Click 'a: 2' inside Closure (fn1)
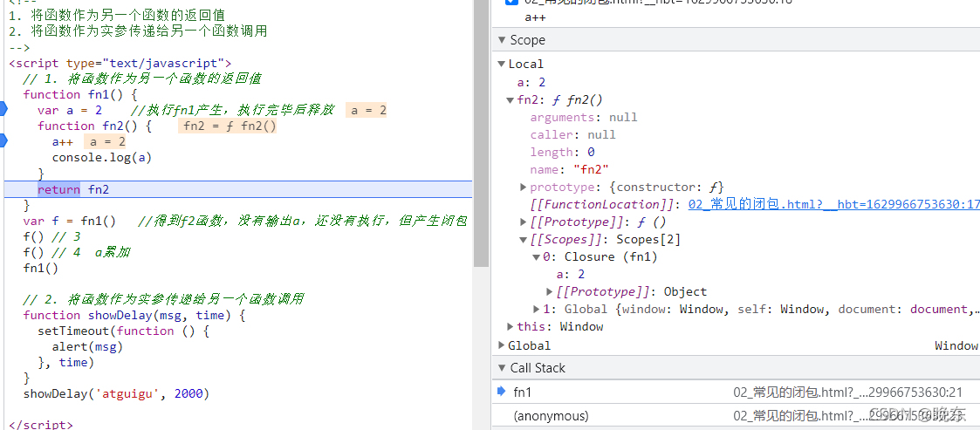Image resolution: width=980 pixels, height=430 pixels. pos(571,275)
